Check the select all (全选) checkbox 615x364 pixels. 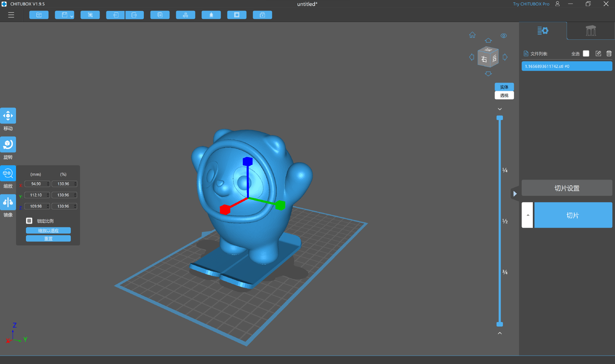click(x=586, y=53)
